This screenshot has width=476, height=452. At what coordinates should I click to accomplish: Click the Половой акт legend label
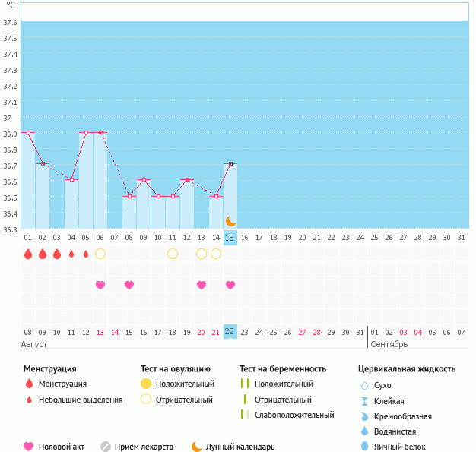click(62, 447)
